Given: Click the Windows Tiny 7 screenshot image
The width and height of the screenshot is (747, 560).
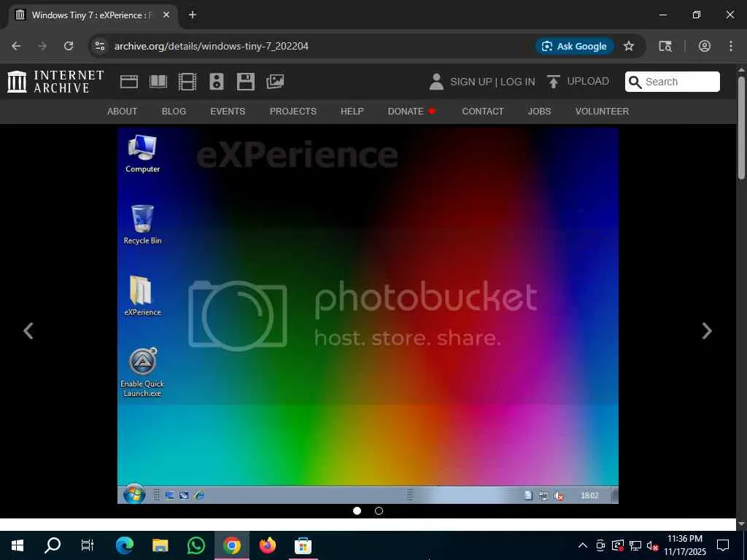Looking at the screenshot, I should [x=368, y=315].
